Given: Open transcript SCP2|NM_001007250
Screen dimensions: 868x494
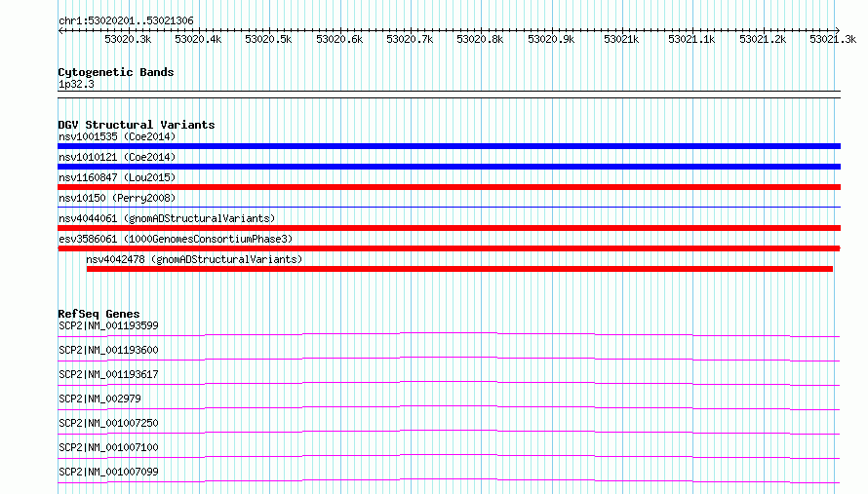Looking at the screenshot, I should (108, 423).
